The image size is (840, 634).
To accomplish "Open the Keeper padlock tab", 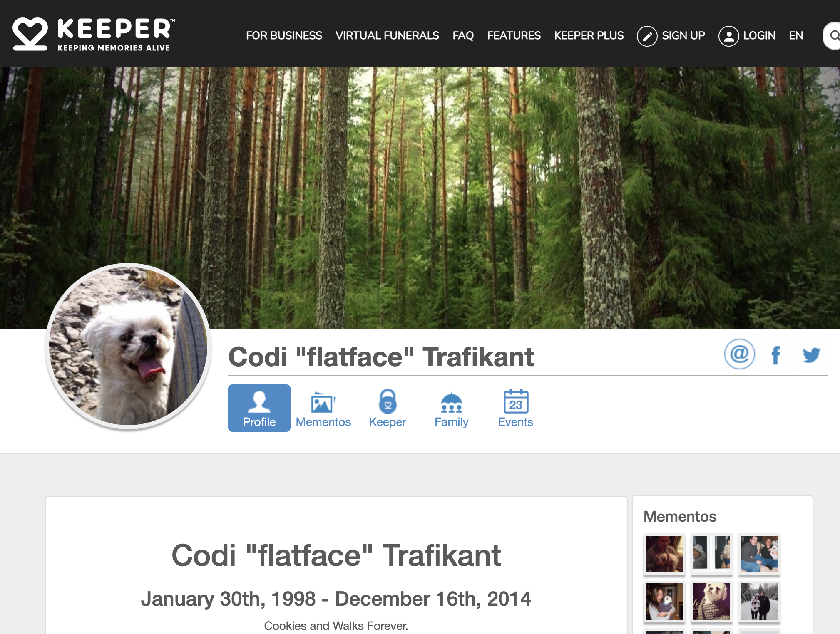I will click(387, 409).
